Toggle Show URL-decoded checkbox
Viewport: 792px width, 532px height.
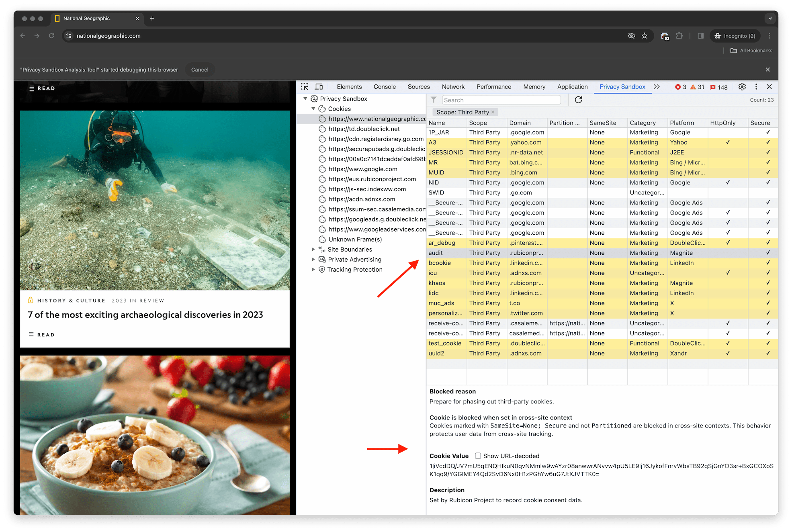(479, 455)
